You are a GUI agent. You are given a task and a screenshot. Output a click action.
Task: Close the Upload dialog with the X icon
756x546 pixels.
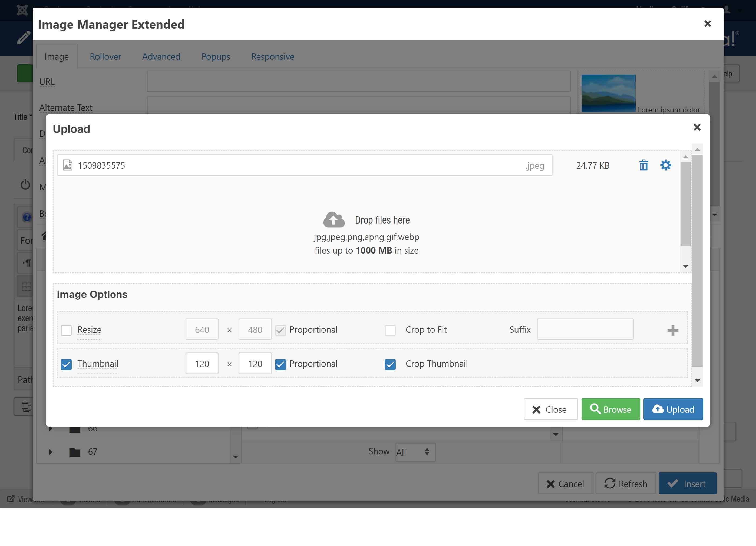click(x=697, y=127)
